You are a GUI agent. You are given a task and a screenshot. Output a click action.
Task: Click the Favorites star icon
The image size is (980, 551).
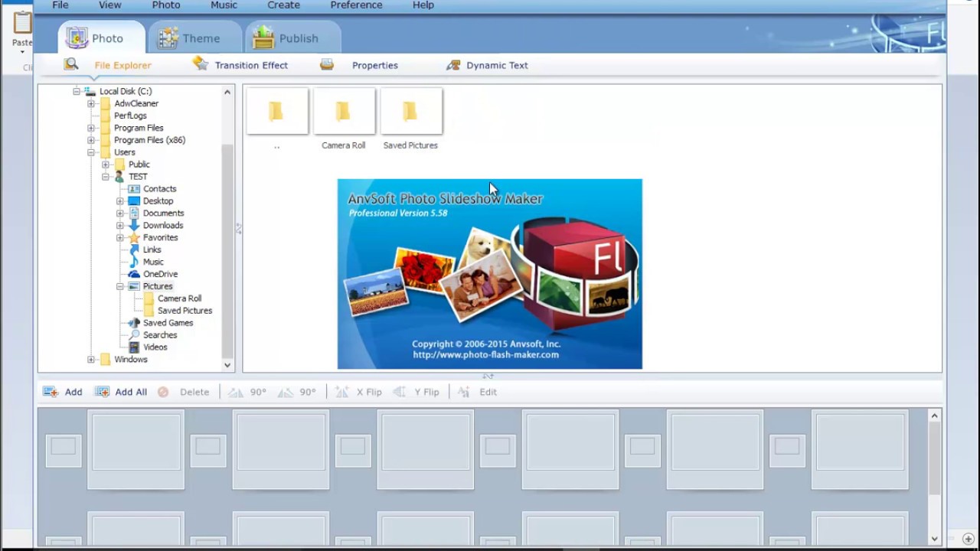134,237
